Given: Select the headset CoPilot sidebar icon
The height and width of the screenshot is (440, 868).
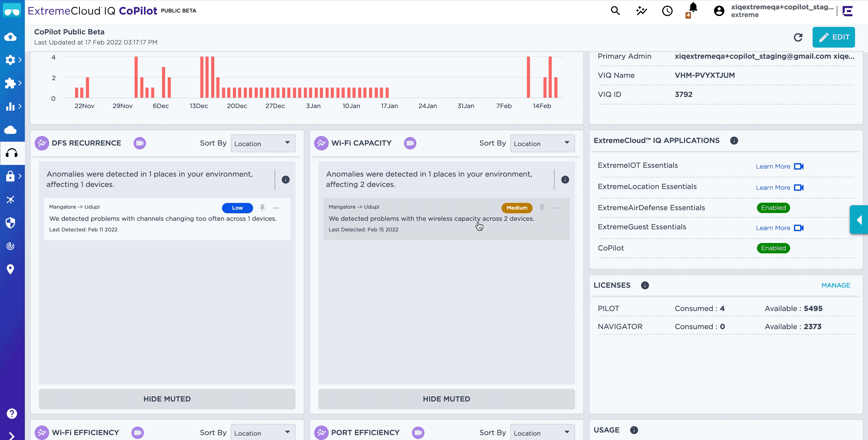Looking at the screenshot, I should coord(12,153).
